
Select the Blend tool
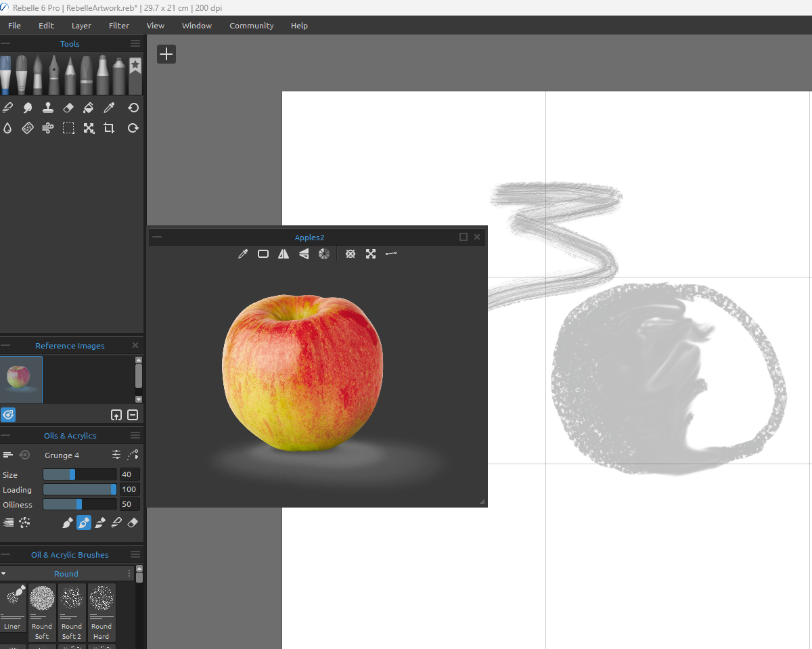pos(8,108)
